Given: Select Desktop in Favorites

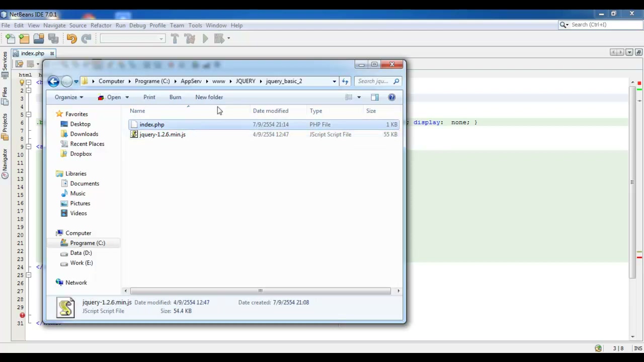Looking at the screenshot, I should (x=80, y=124).
